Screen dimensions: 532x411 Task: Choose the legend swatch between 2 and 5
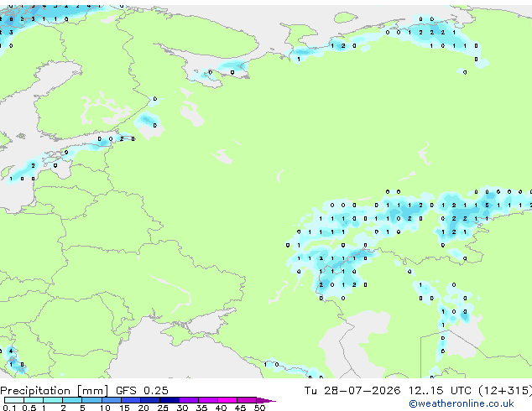[72, 400]
